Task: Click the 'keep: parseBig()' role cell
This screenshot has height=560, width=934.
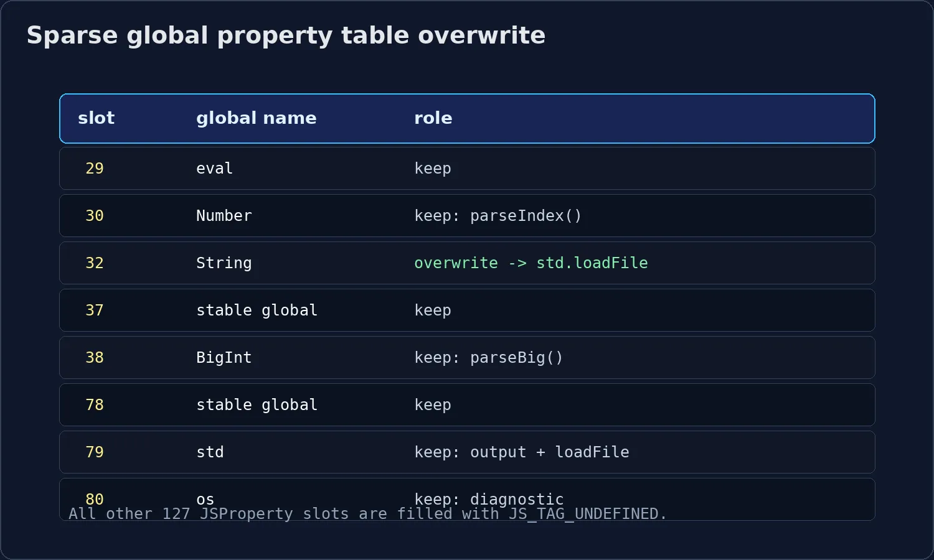Action: tap(489, 358)
